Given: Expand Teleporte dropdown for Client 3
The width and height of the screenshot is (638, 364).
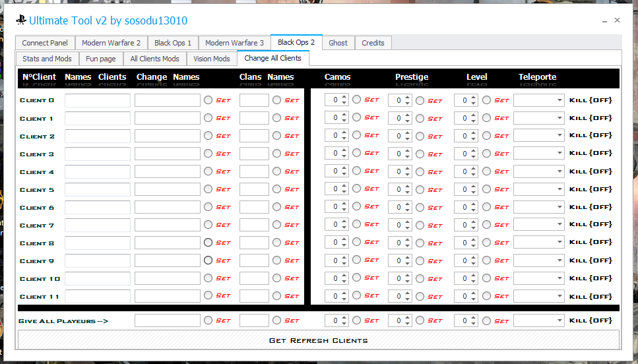Looking at the screenshot, I should 539,154.
